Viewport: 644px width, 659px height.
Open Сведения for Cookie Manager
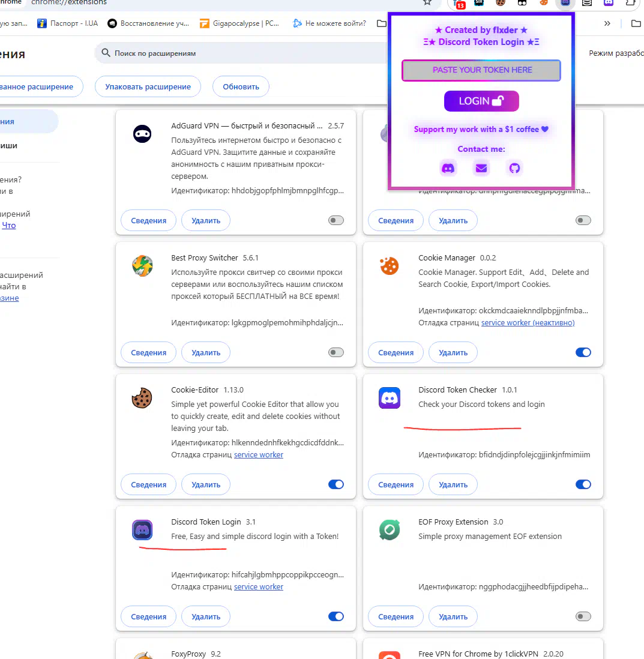[x=396, y=352]
